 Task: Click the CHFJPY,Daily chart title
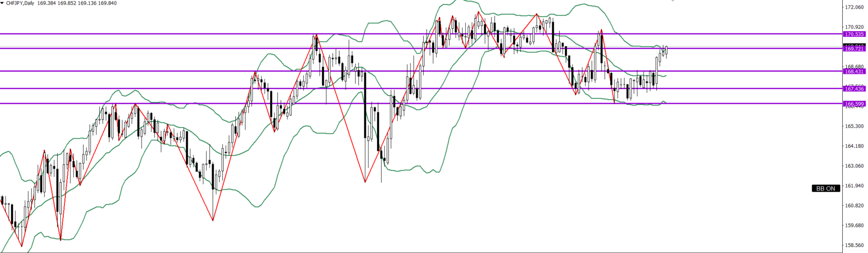tap(20, 3)
